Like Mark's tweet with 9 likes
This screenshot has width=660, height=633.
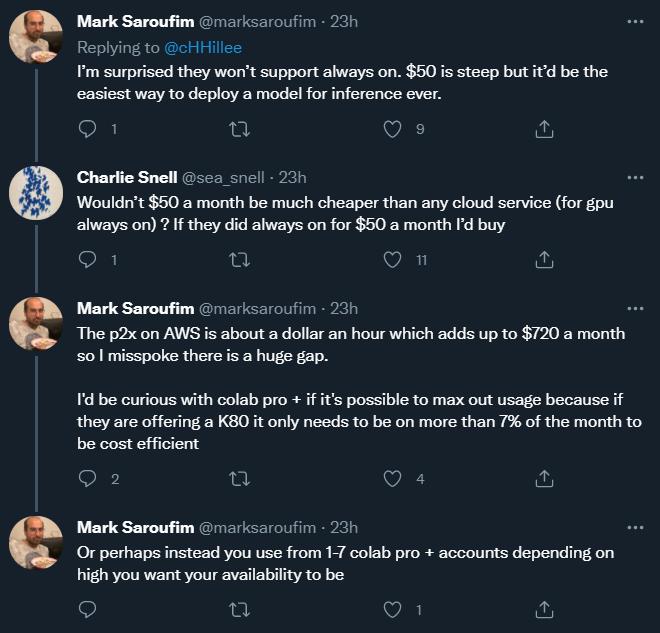tap(392, 129)
